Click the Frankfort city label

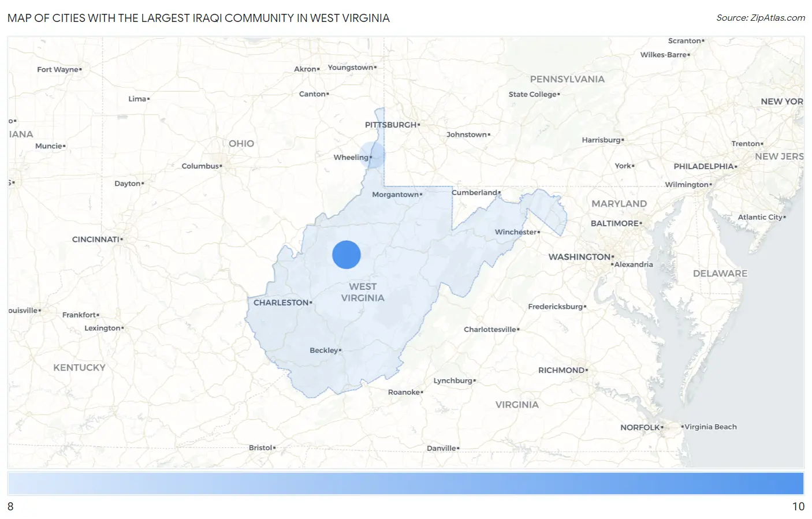[x=79, y=315]
